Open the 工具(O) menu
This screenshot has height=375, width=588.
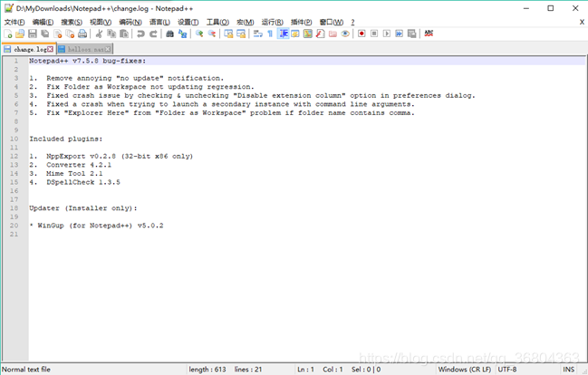tap(217, 22)
